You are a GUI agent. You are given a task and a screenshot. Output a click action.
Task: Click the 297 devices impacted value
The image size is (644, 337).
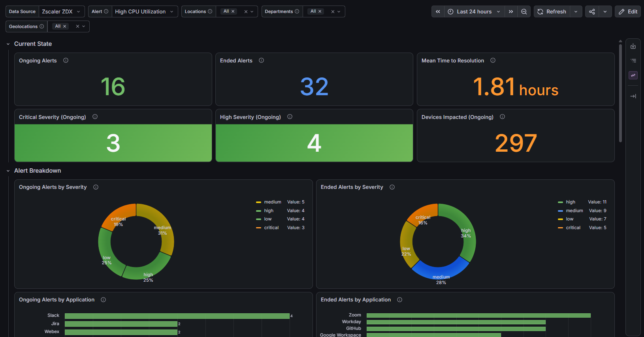pyautogui.click(x=516, y=143)
